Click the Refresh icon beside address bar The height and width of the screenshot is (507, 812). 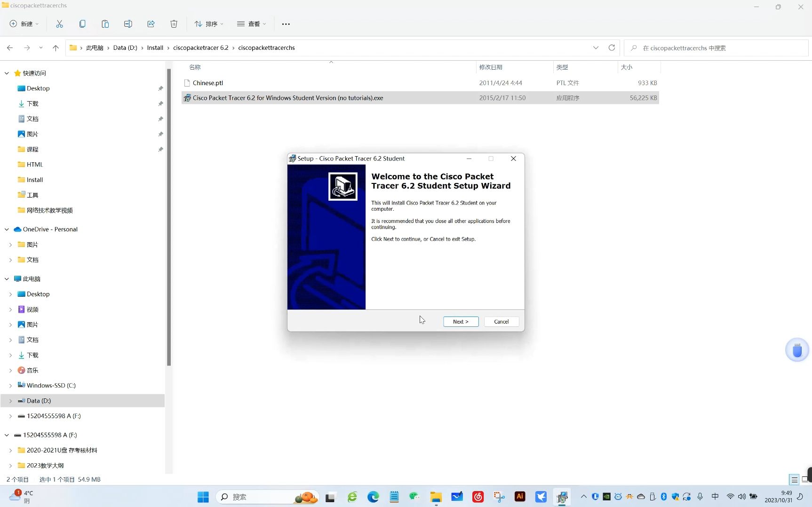[x=612, y=48]
